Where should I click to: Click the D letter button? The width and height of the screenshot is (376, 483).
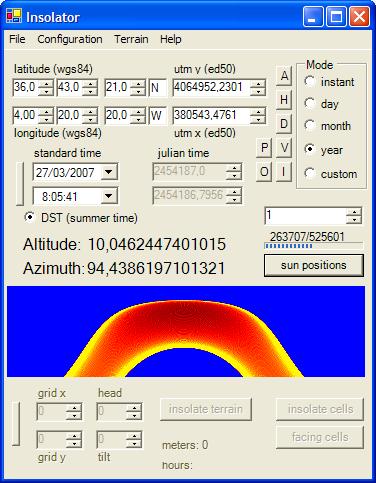pos(284,124)
